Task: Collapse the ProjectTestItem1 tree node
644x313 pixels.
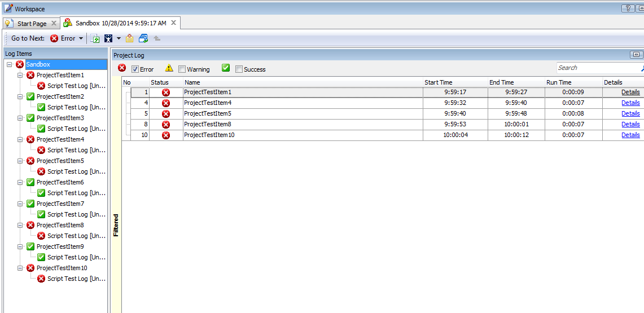Action: click(x=20, y=76)
